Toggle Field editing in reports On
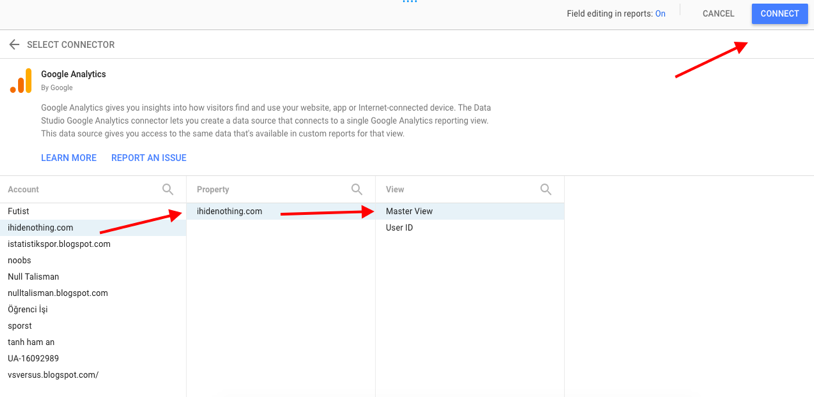This screenshot has width=814, height=397. 660,14
